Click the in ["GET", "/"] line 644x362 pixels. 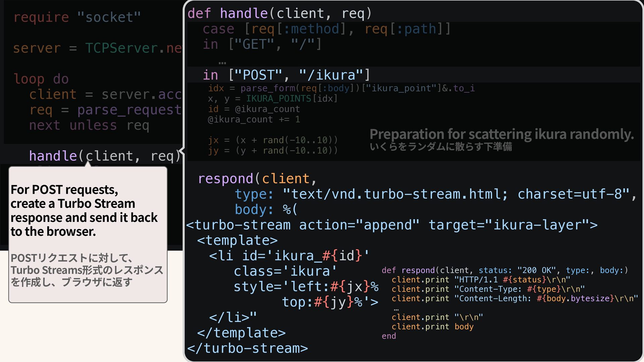[262, 44]
